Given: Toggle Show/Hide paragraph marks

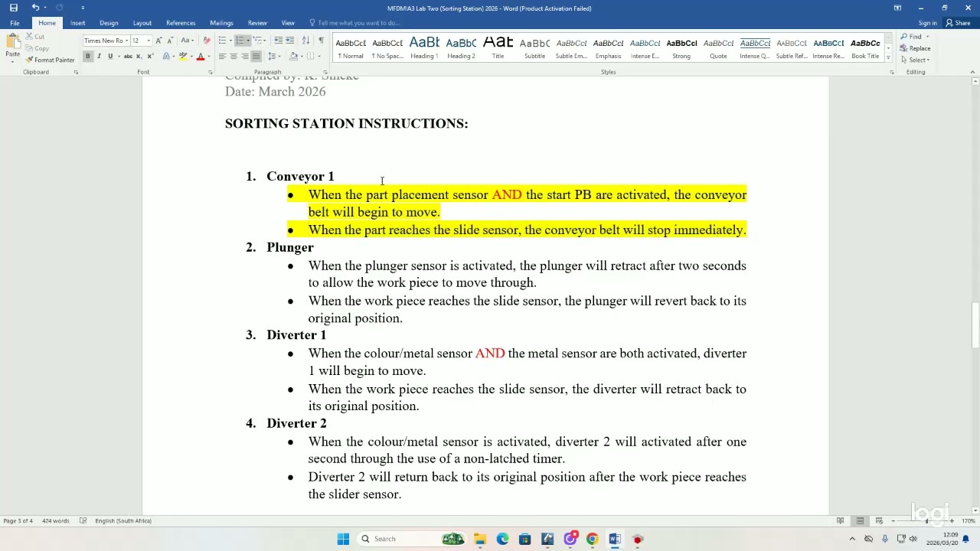Looking at the screenshot, I should pyautogui.click(x=322, y=41).
